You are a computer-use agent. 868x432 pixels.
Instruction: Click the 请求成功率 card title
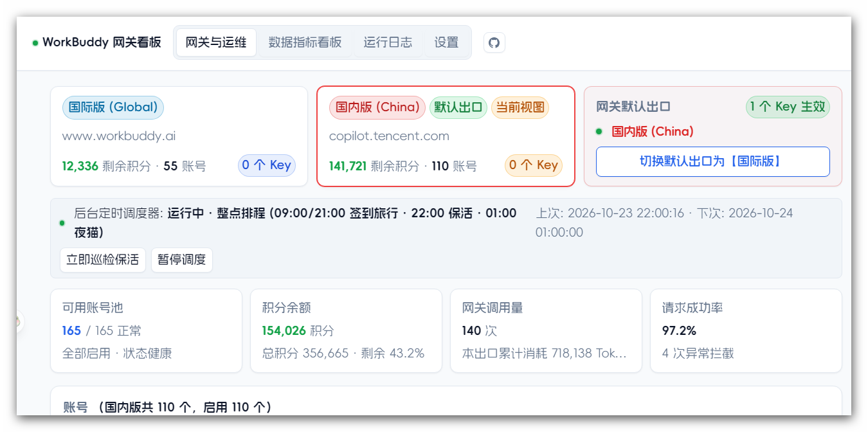692,308
